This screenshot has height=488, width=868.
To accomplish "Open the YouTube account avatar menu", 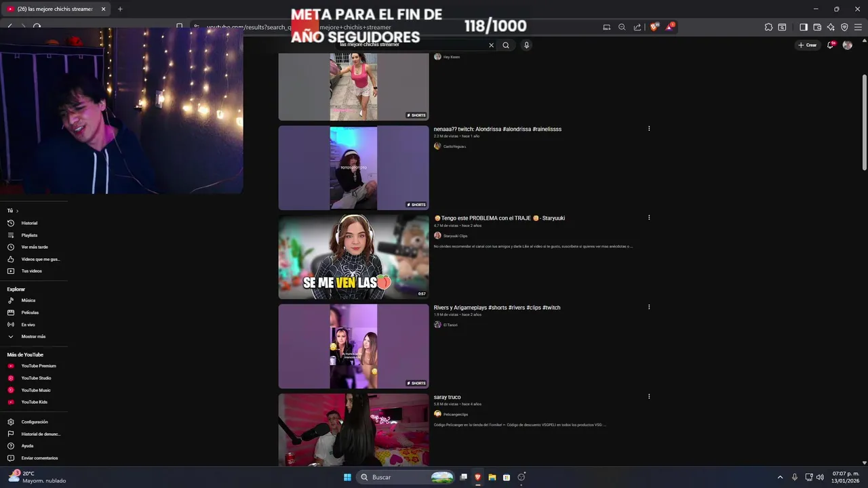I will point(847,45).
